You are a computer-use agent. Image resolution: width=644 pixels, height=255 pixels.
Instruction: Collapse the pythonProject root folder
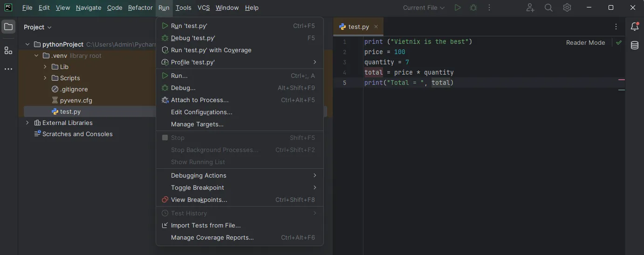coord(27,44)
